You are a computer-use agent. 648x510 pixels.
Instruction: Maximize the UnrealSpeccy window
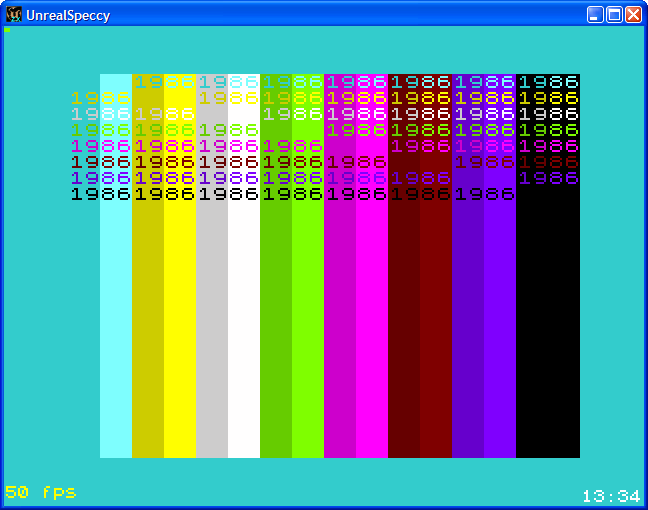[x=614, y=14]
